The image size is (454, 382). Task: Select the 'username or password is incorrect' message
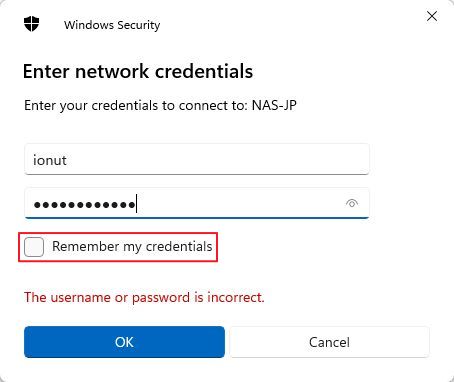point(144,297)
